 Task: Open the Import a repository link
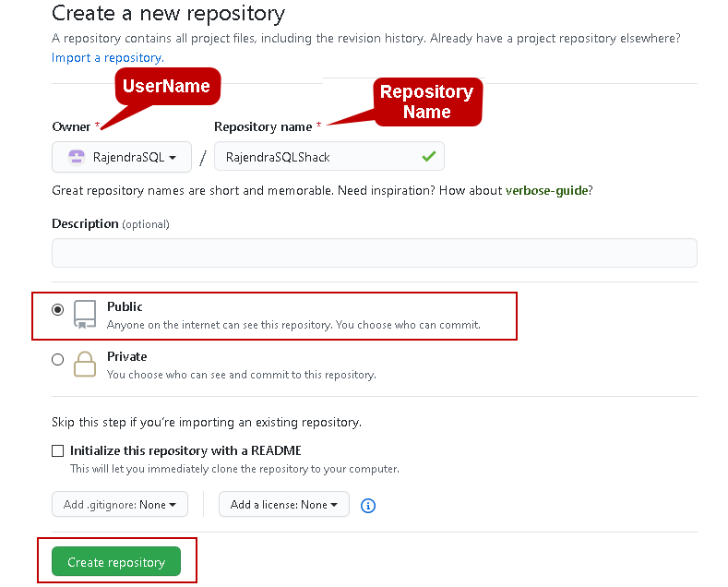click(x=107, y=57)
